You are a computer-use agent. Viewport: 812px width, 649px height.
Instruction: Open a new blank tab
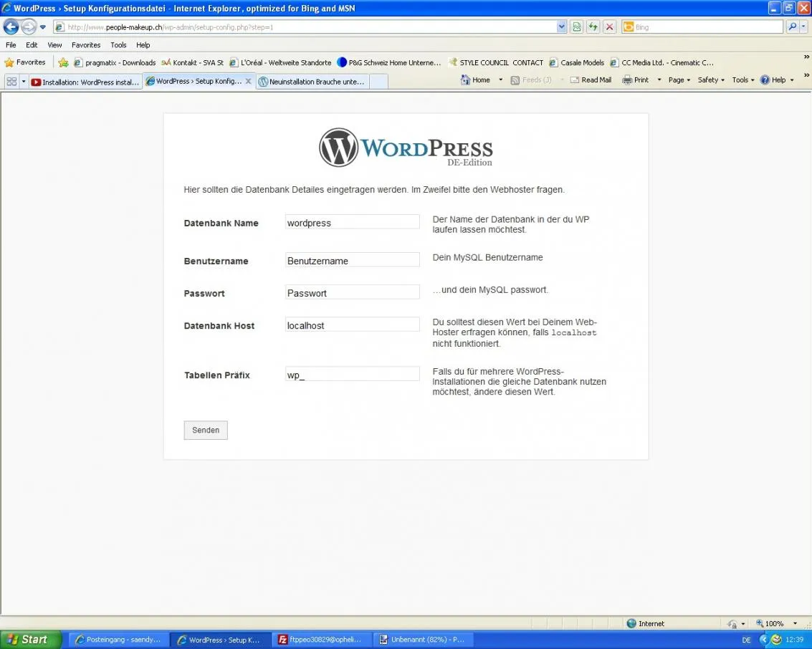pos(378,82)
